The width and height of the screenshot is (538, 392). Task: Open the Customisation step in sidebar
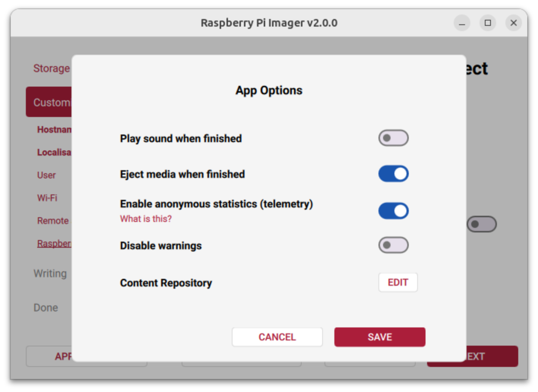point(49,102)
